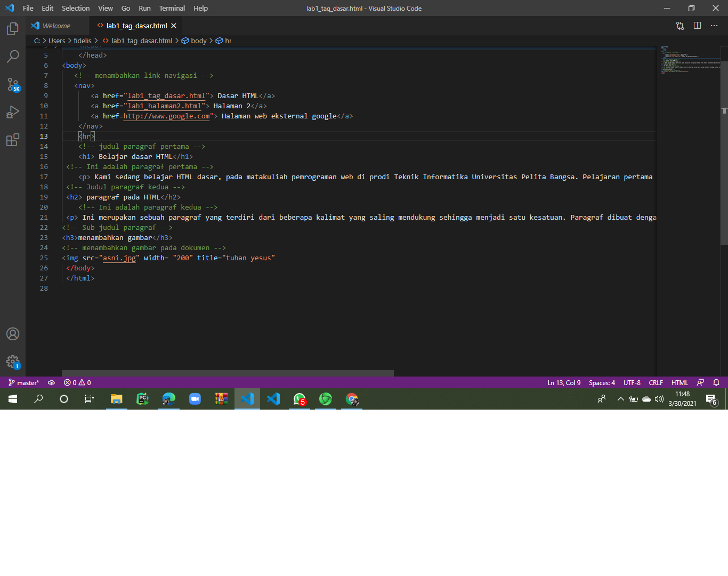Open the notifications bell in the status bar
Screen dimensions: 728x576
716,382
